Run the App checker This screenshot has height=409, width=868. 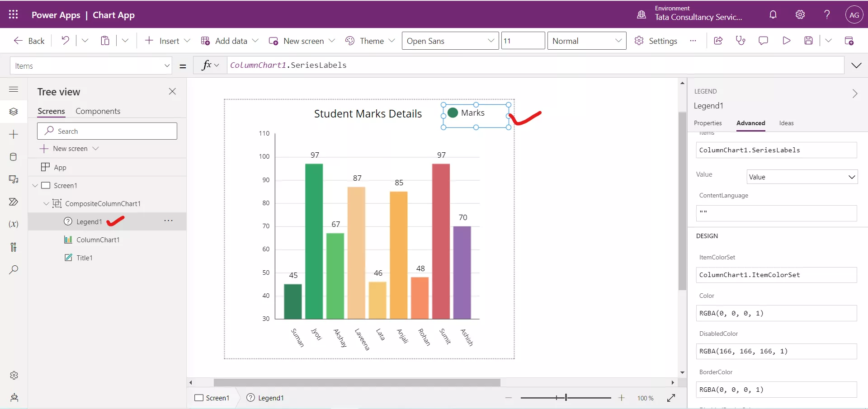(x=741, y=41)
